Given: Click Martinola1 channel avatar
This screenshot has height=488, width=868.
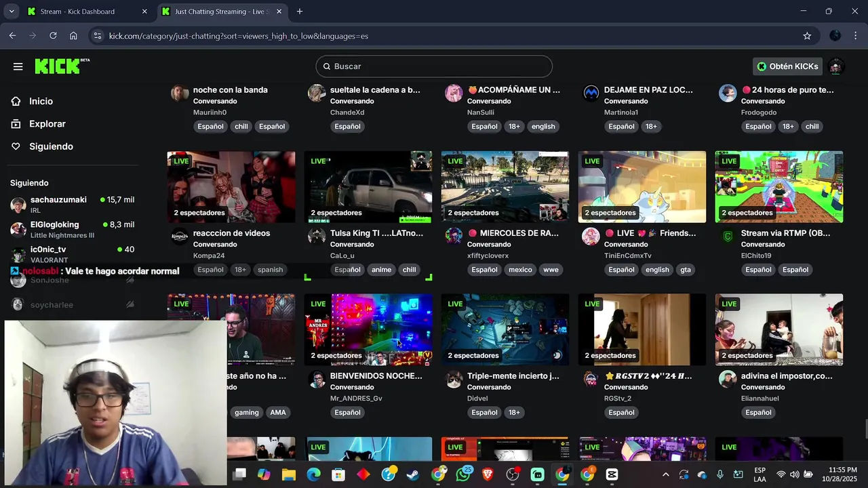Looking at the screenshot, I should pyautogui.click(x=591, y=93).
